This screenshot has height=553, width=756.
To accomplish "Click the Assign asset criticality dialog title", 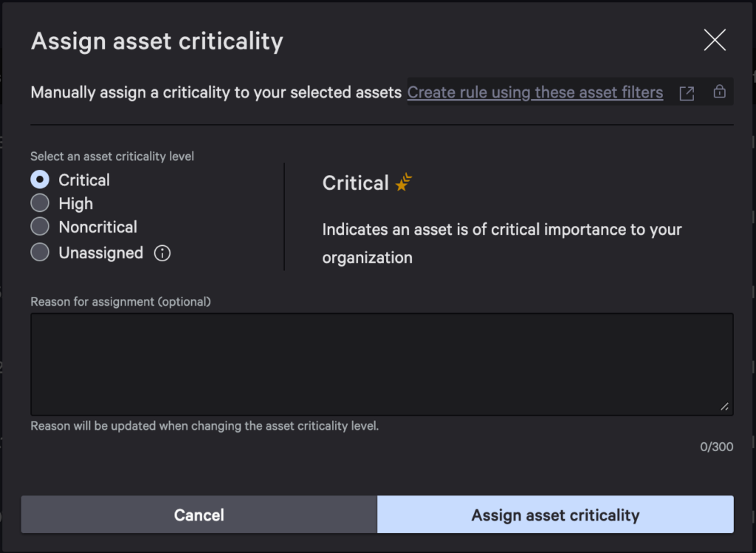I will pyautogui.click(x=157, y=41).
